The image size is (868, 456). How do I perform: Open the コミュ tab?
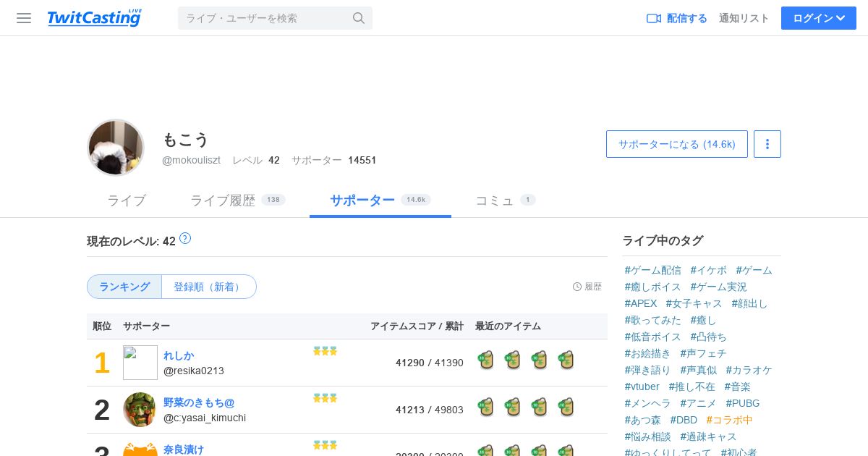[506, 200]
